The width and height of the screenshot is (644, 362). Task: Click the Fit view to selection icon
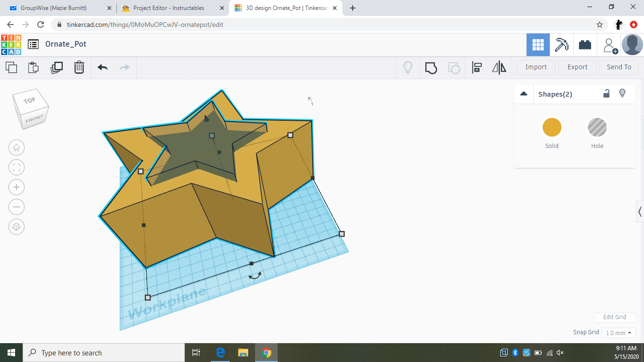(17, 167)
